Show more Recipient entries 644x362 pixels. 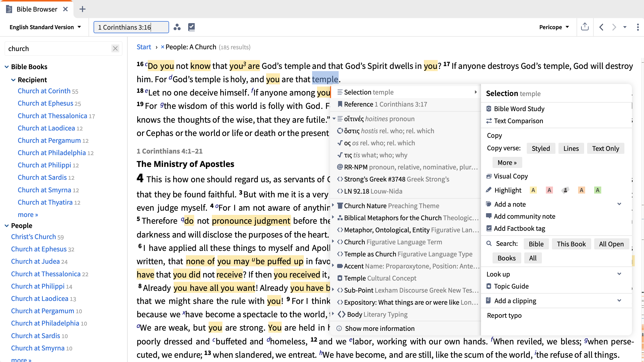click(28, 215)
